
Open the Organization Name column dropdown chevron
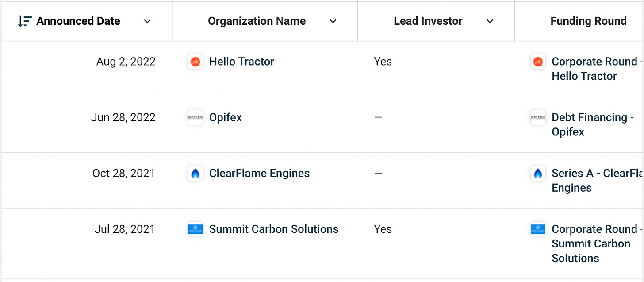pos(333,21)
